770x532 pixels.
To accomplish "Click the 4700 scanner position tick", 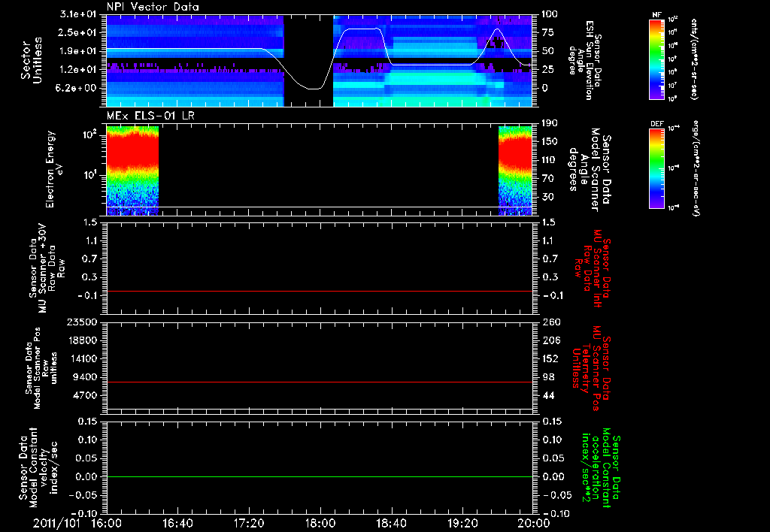I will (84, 395).
